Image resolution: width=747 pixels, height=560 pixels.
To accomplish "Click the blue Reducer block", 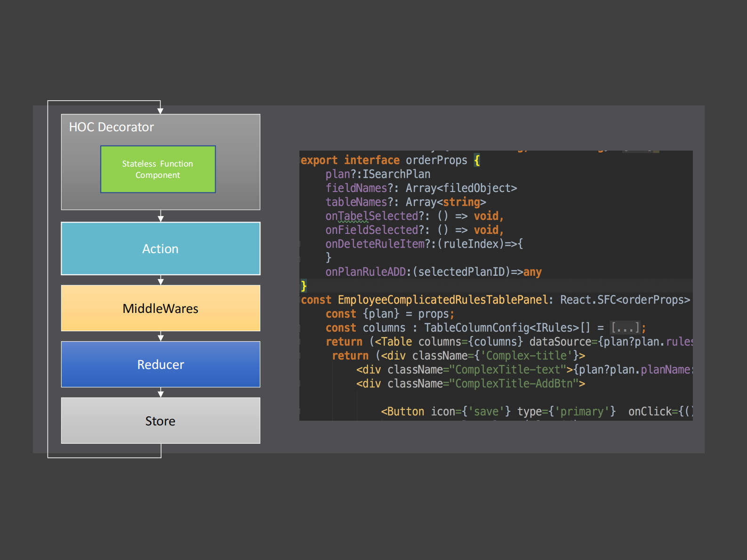I will [161, 364].
